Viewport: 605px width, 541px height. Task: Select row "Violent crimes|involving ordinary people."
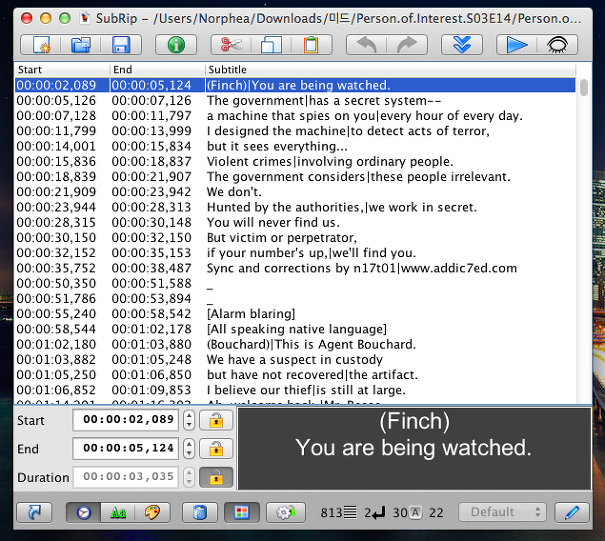(295, 162)
